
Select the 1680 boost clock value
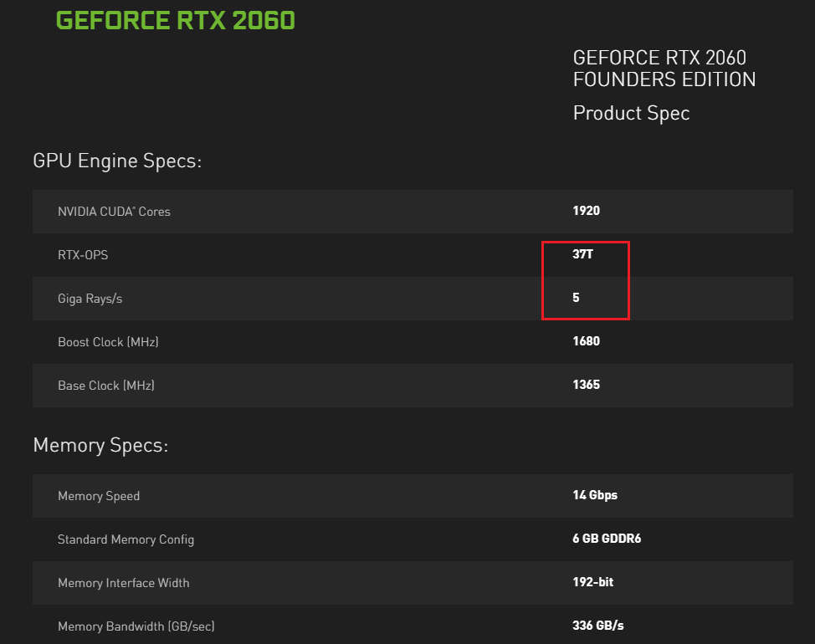(586, 341)
